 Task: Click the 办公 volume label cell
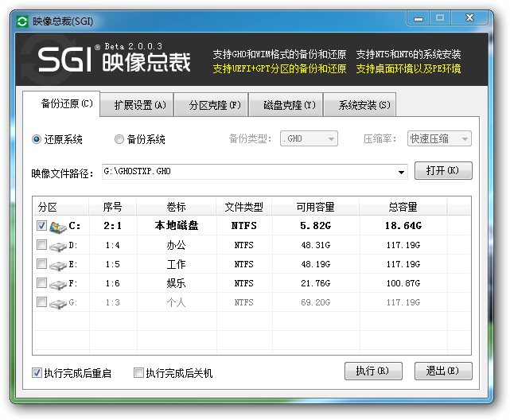click(177, 245)
